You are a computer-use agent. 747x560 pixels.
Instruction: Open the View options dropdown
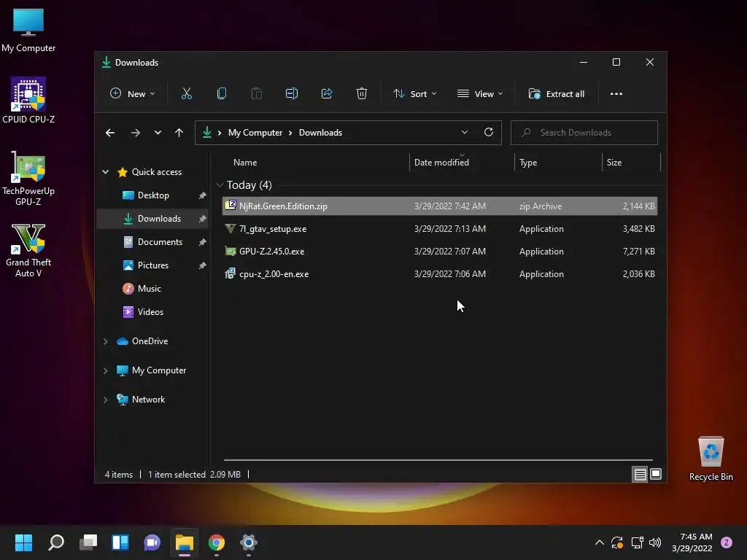pos(480,94)
